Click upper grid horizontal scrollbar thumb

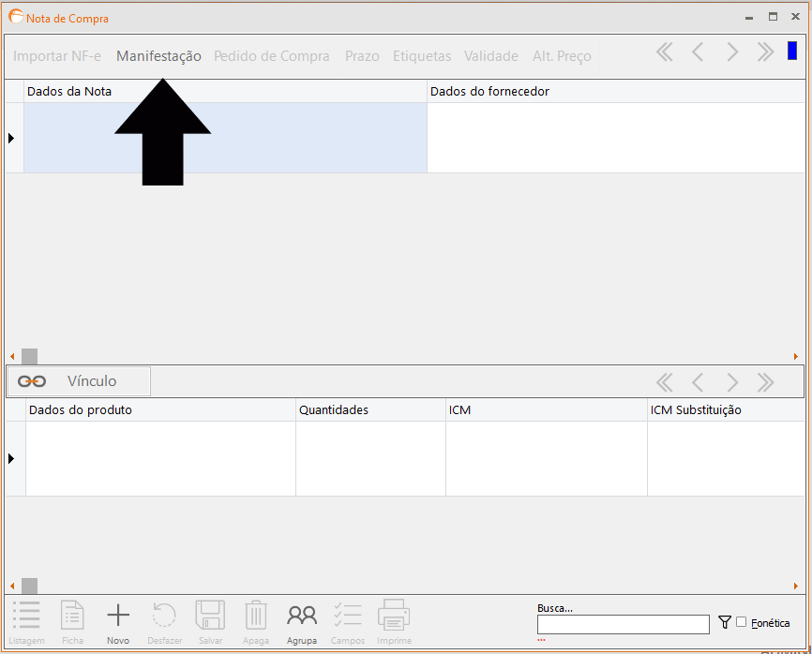(29, 356)
